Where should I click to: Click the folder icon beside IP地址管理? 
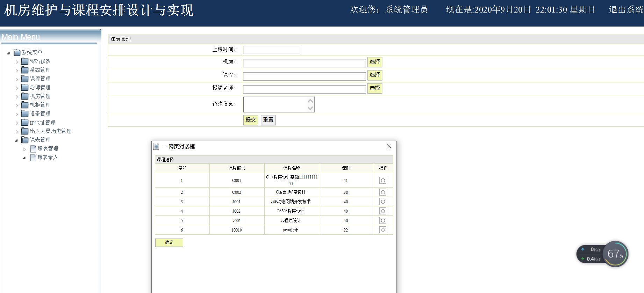(25, 123)
